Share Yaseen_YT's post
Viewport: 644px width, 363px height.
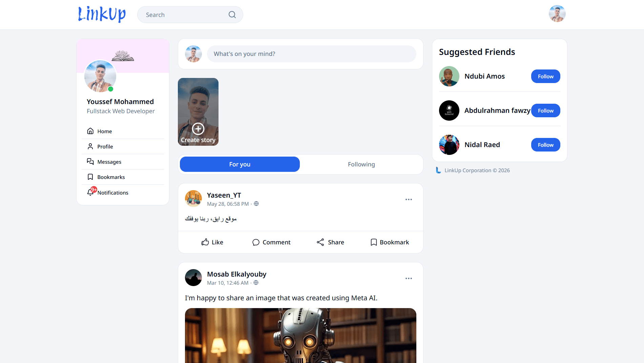(x=330, y=242)
